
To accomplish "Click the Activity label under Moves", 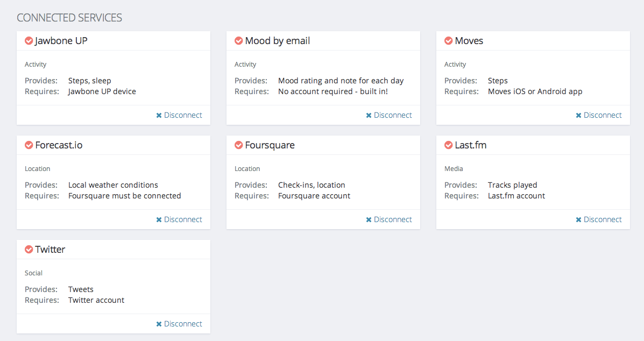I will coord(455,65).
